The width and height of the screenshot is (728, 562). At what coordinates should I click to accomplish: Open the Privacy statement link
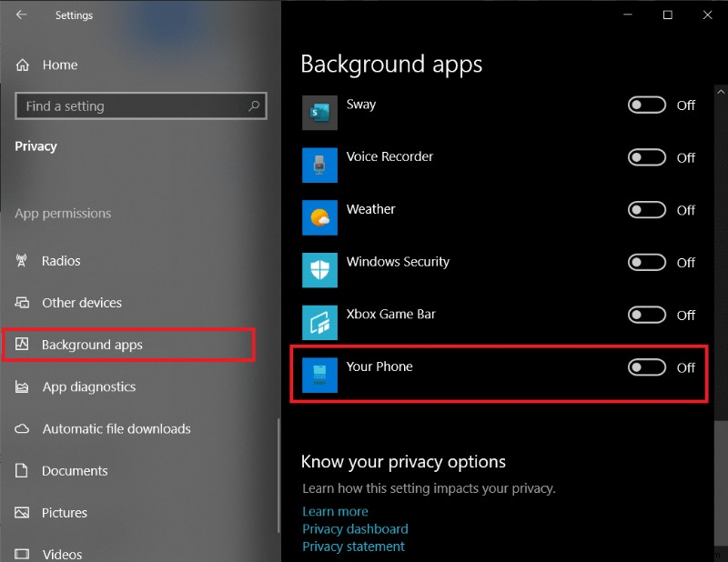[x=353, y=547]
